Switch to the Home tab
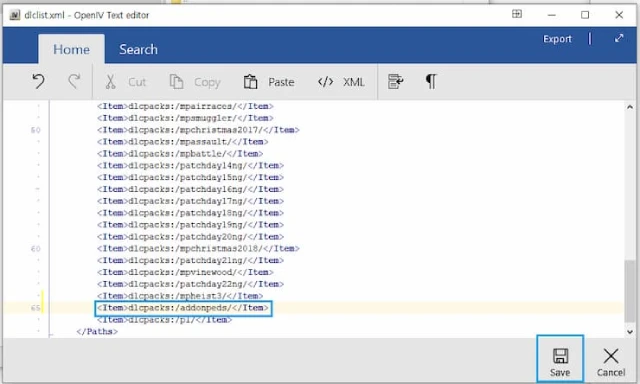Image resolution: width=640 pixels, height=384 pixels. [71, 49]
